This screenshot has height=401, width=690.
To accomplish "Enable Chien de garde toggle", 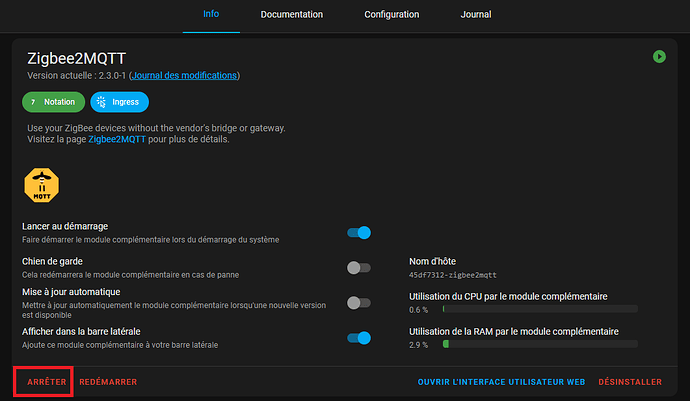I will coord(359,268).
